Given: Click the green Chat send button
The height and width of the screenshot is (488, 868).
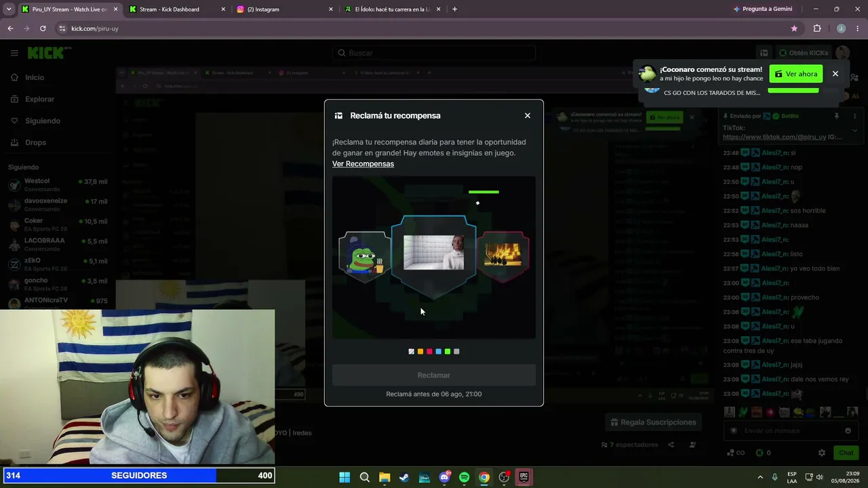Looking at the screenshot, I should (846, 453).
